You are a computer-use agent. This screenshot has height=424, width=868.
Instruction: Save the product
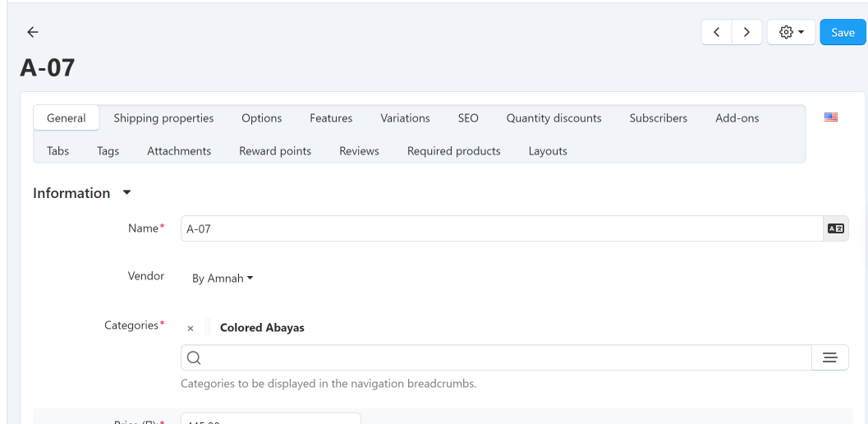(x=843, y=32)
